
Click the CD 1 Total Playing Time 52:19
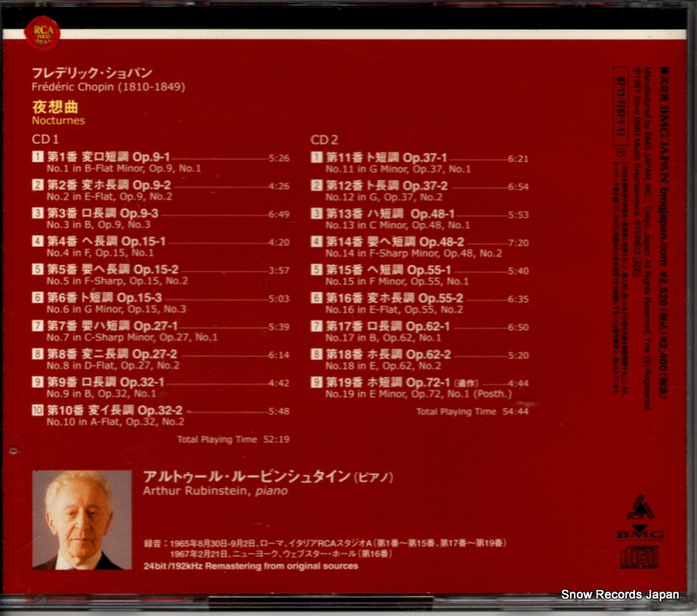point(233,439)
